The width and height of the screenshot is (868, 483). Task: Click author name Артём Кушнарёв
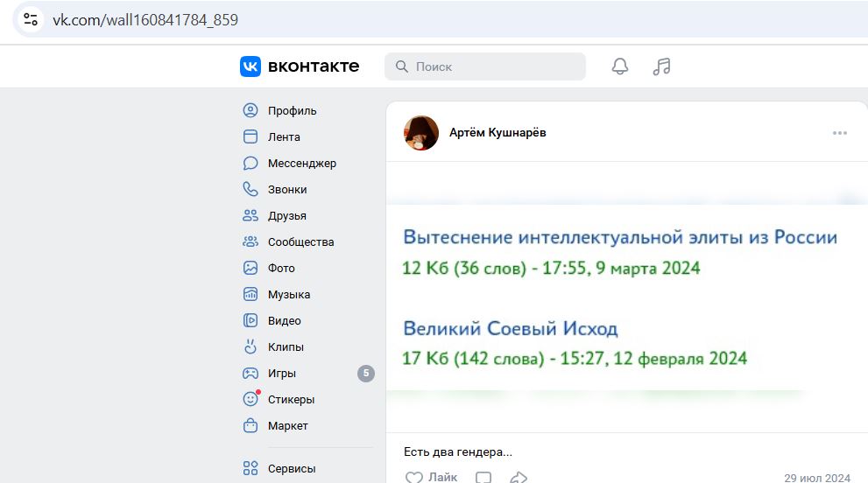[498, 132]
